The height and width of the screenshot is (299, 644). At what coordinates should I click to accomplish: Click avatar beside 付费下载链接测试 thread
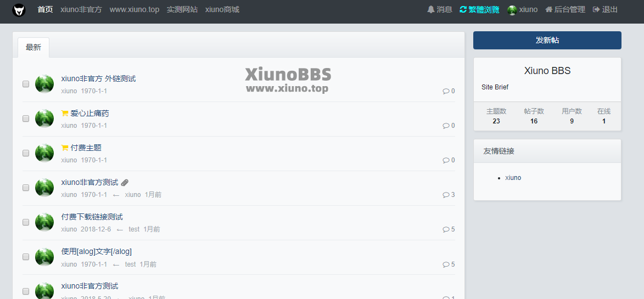point(44,222)
